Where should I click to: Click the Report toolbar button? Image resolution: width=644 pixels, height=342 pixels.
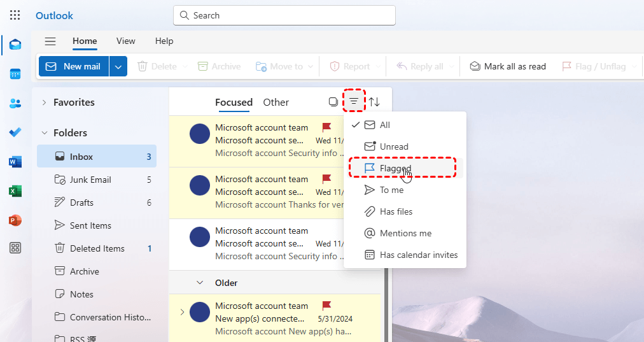(x=350, y=67)
